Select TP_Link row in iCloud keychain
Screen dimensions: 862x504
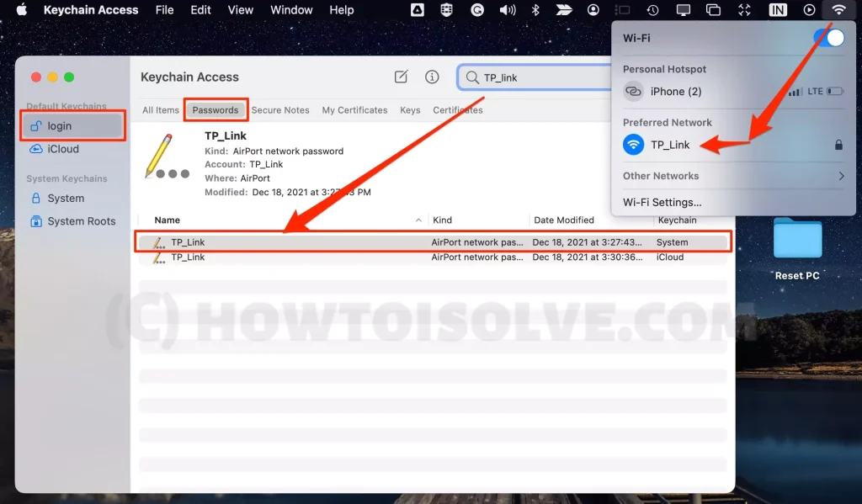pyautogui.click(x=433, y=257)
